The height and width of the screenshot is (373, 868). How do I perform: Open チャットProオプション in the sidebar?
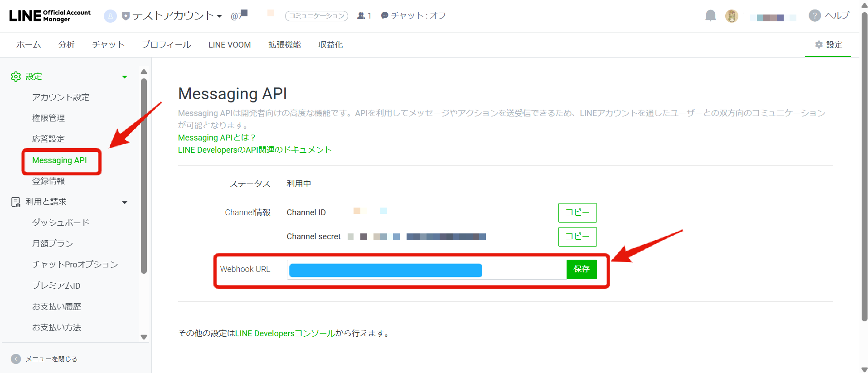point(75,265)
